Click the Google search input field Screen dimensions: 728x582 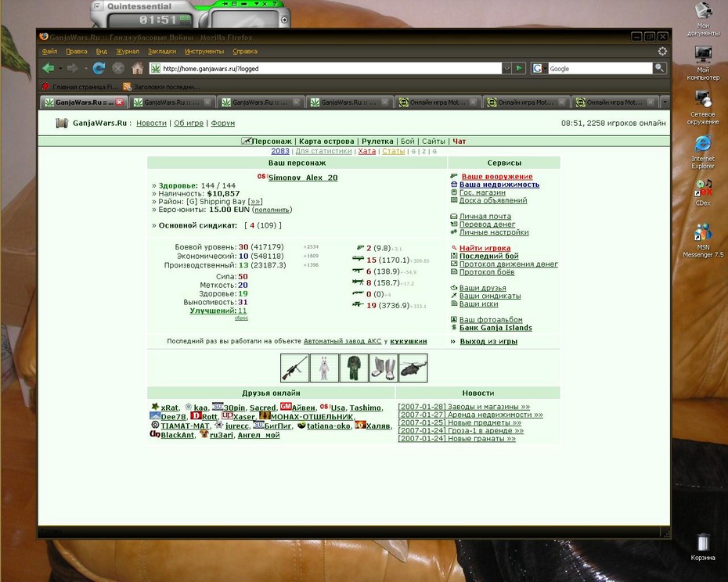point(600,68)
